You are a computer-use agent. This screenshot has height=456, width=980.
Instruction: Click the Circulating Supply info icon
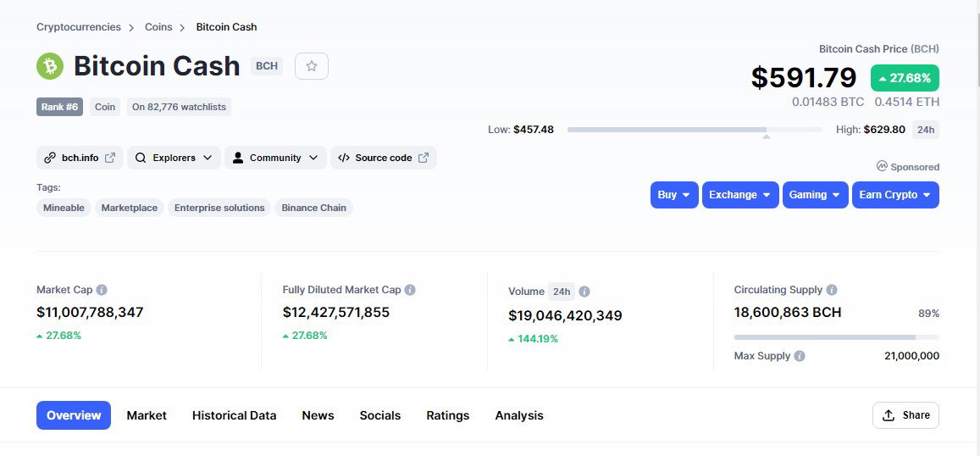832,290
